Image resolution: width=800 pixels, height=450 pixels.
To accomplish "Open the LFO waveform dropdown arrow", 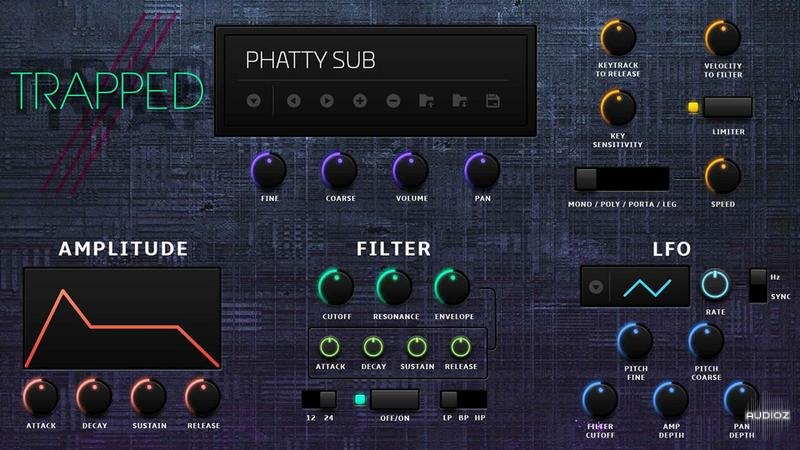I will click(x=596, y=287).
